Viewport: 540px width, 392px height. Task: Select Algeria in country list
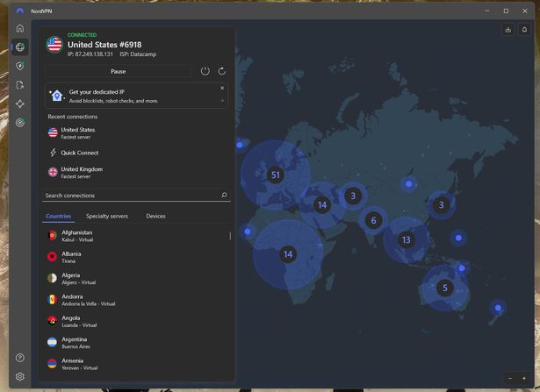[136, 279]
